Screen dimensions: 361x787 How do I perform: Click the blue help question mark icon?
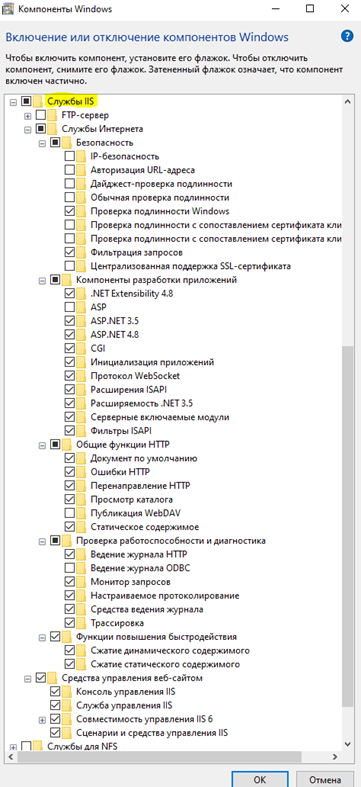[x=346, y=36]
